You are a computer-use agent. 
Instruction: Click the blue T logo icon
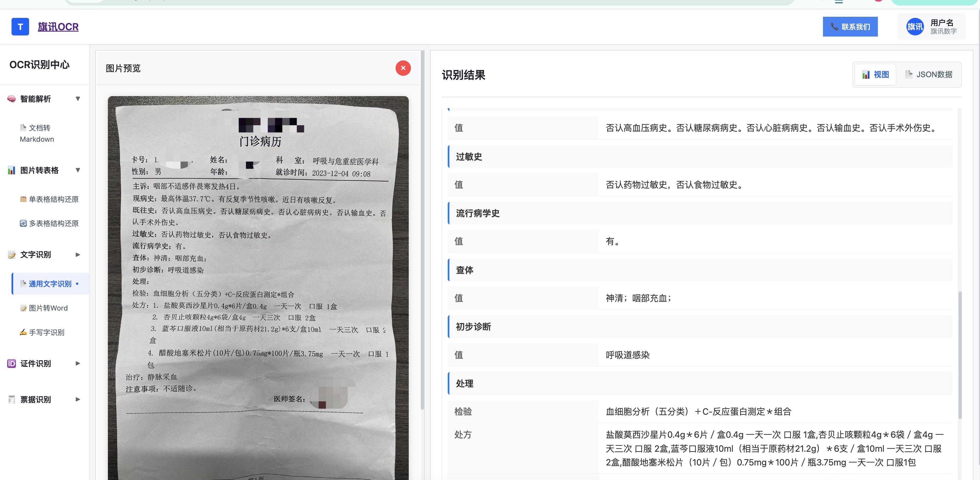(20, 27)
